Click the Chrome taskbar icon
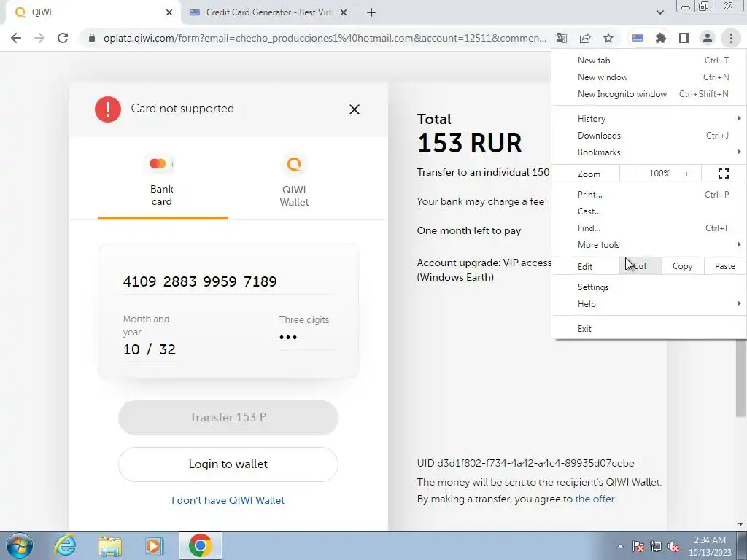 pyautogui.click(x=200, y=545)
